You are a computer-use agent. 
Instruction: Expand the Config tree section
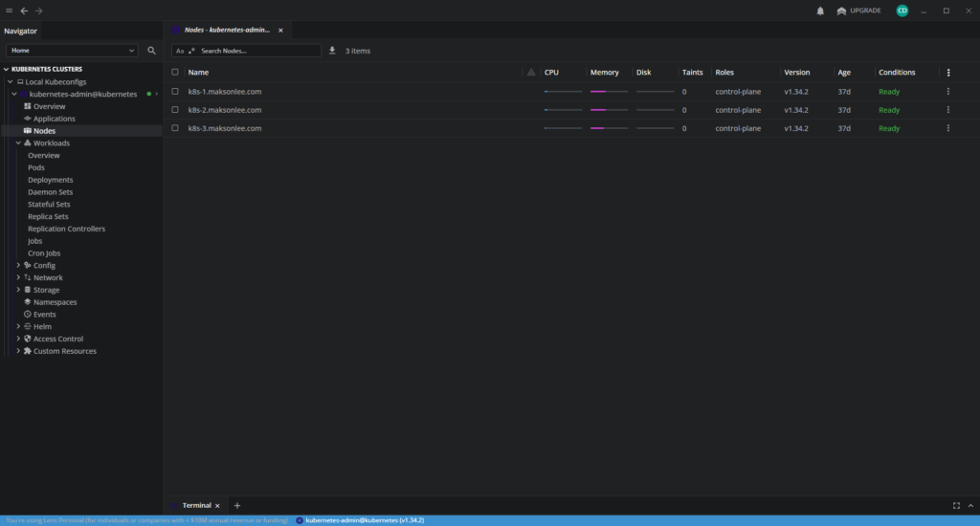18,266
